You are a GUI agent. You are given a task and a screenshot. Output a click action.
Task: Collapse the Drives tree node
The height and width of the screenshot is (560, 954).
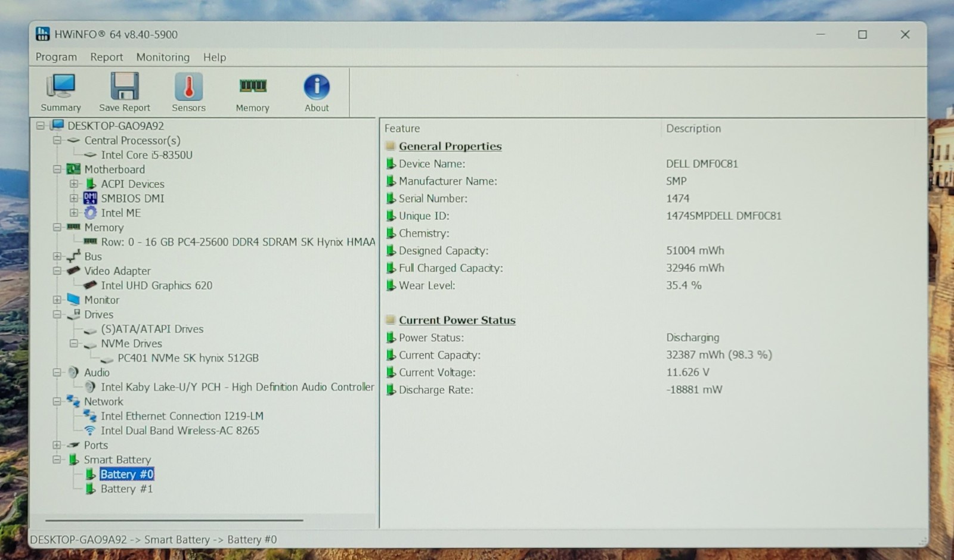57,314
